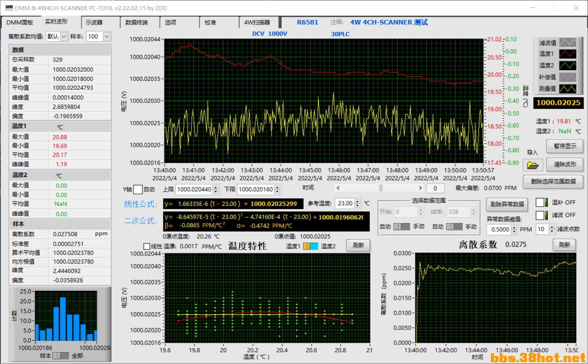Click the 上限 upper limit input field
Screen dimensions: 588x364
tap(194, 189)
